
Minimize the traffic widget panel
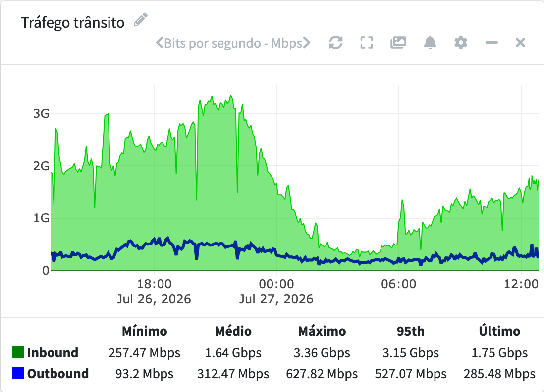[x=491, y=43]
